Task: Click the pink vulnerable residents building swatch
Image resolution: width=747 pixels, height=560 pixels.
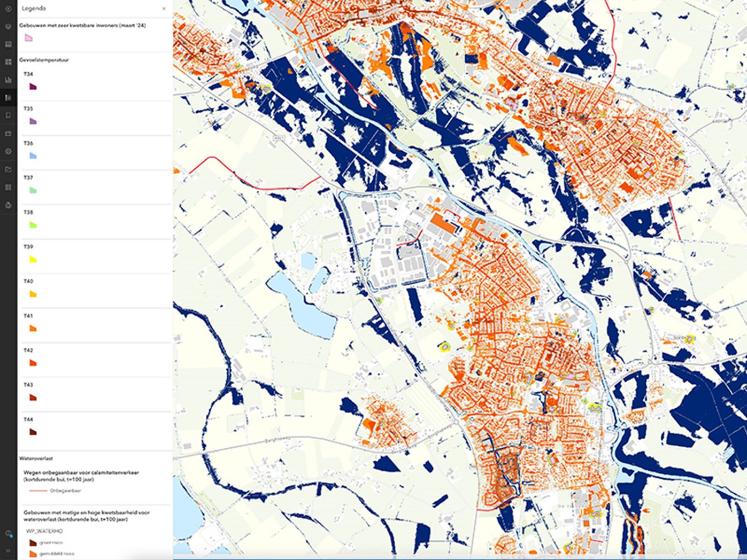Action: pos(28,38)
